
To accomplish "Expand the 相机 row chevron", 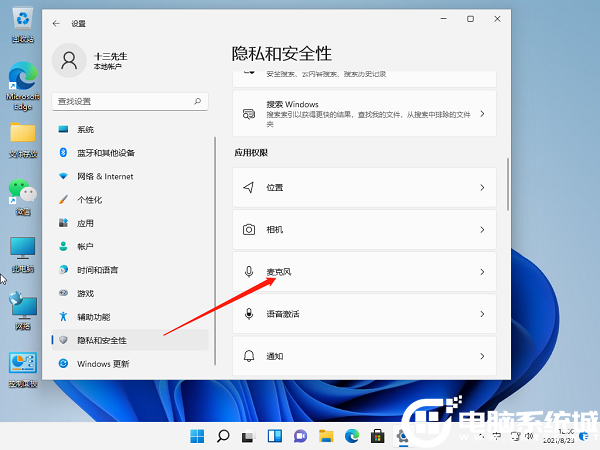I will click(483, 230).
